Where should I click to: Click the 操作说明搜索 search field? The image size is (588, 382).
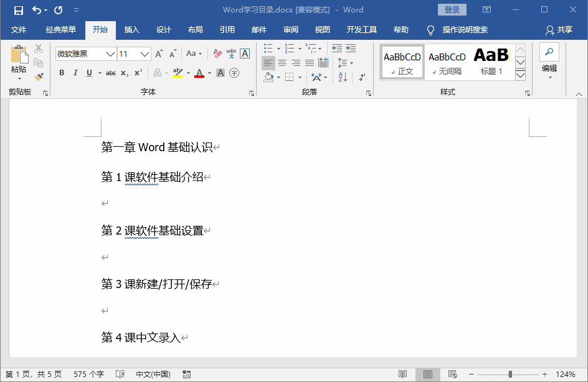pos(465,30)
